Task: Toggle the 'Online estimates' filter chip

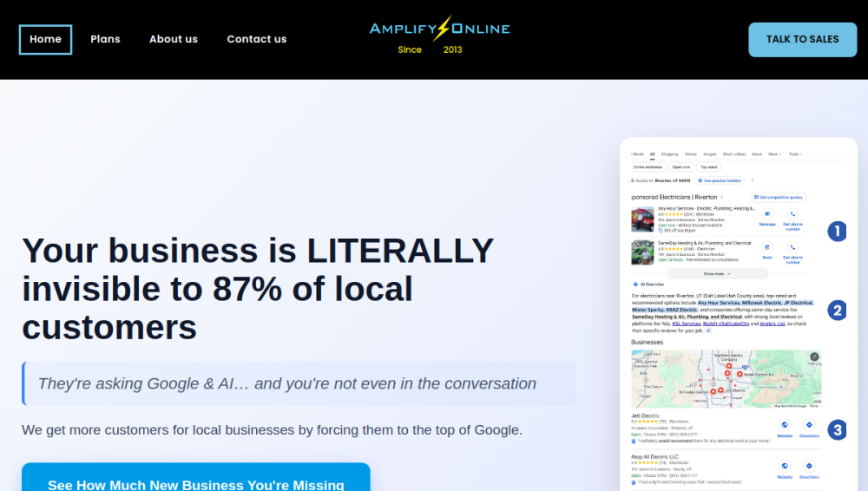Action: click(648, 167)
